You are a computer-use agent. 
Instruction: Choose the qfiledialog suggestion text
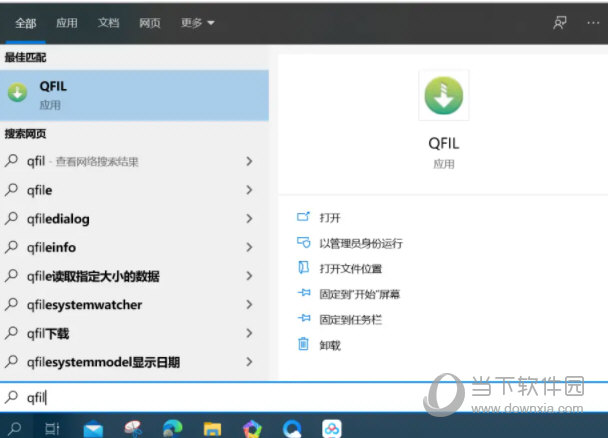coord(58,219)
